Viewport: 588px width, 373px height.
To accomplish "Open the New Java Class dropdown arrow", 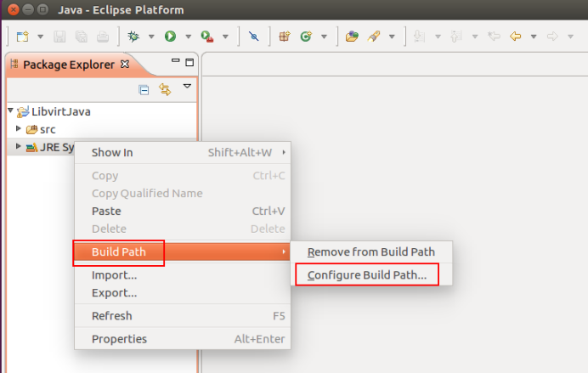I will (x=324, y=37).
